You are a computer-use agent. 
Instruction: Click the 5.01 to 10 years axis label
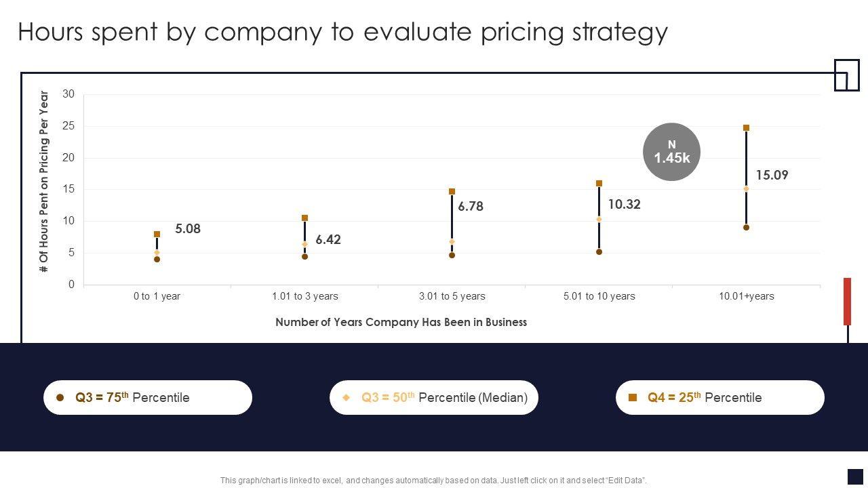(x=599, y=296)
